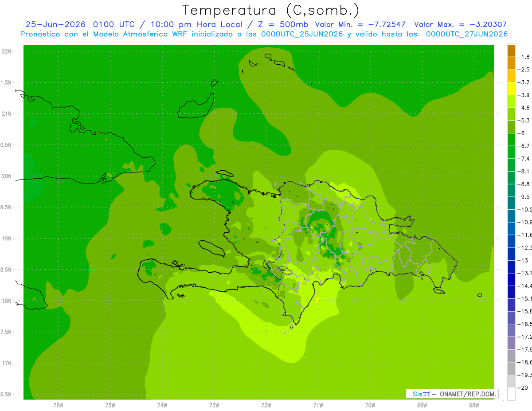
Task: Click the '0000UTC_27JUN2026' valid-until time
Action: coord(467,34)
